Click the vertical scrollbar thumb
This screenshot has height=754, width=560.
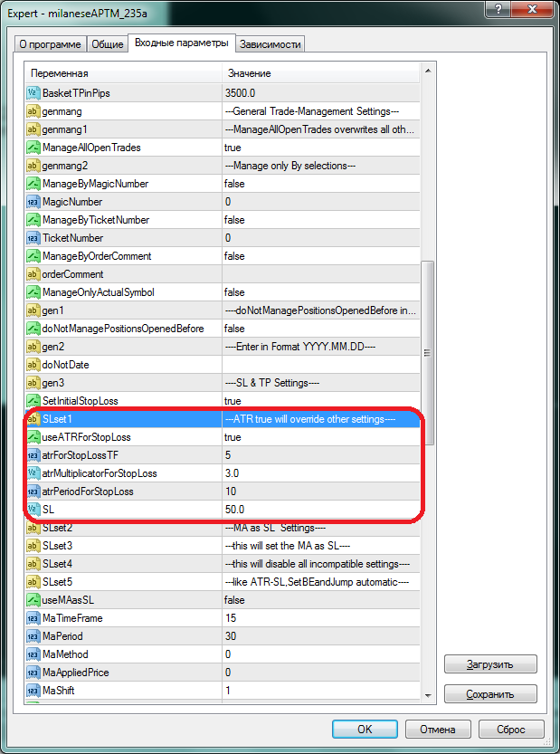point(427,353)
